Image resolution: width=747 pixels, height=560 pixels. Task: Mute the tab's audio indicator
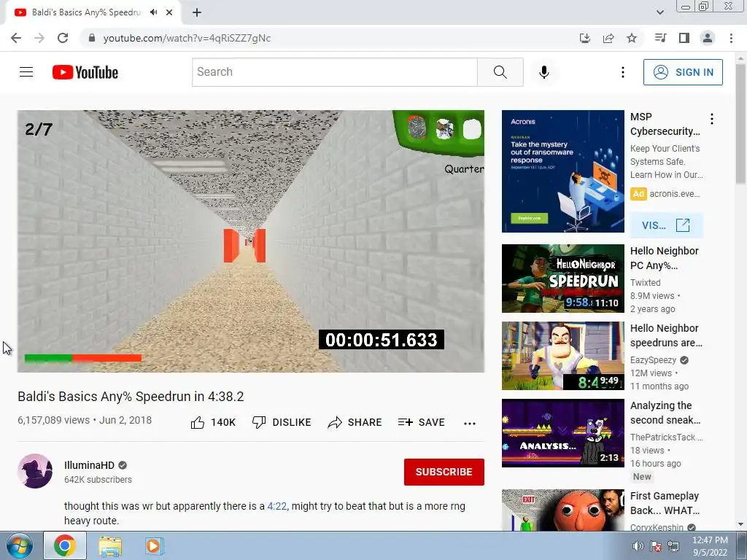click(153, 12)
